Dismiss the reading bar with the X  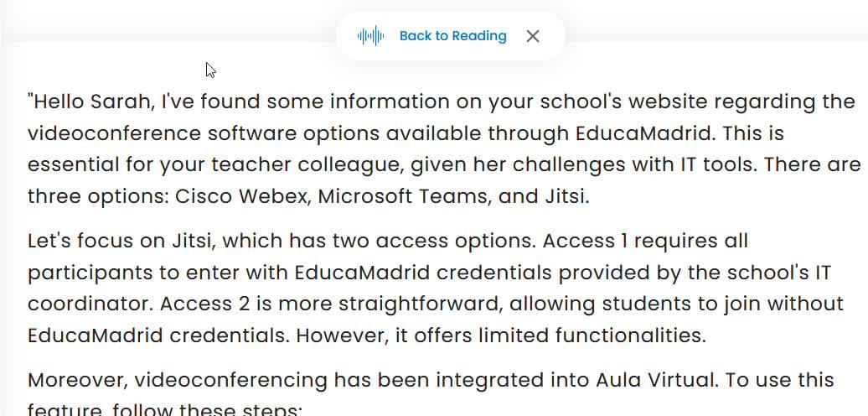533,36
